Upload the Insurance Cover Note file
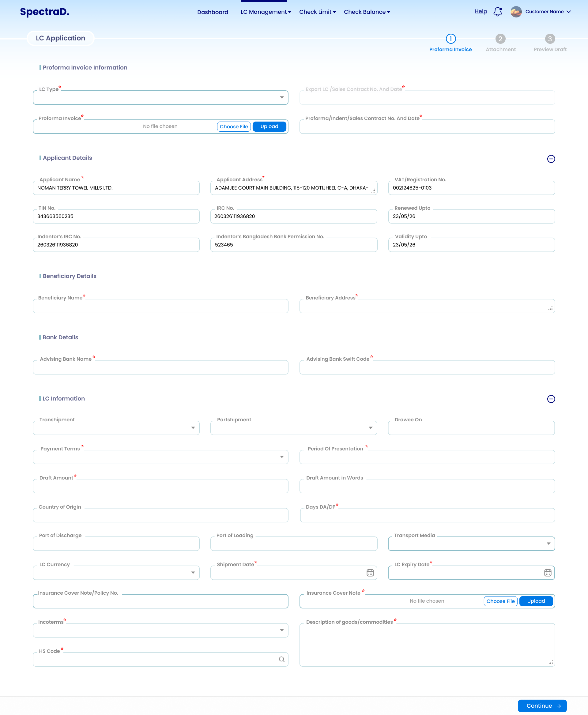 coord(536,601)
